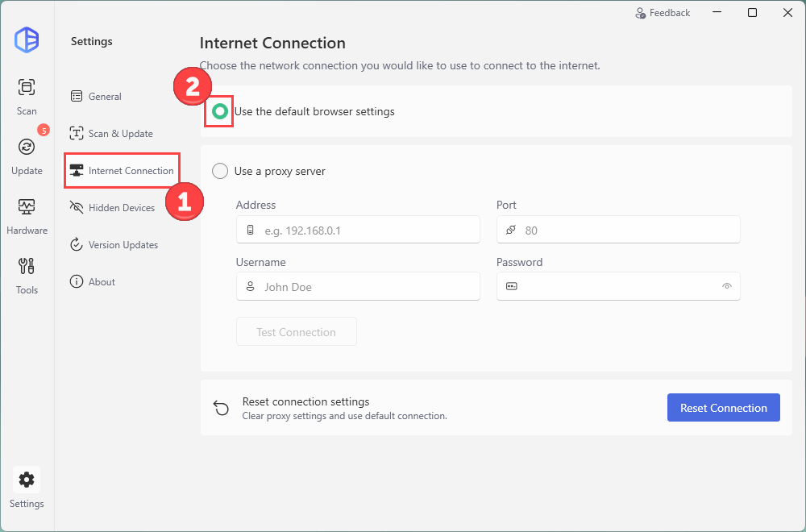Switch to Hidden Devices settings

[x=121, y=208]
